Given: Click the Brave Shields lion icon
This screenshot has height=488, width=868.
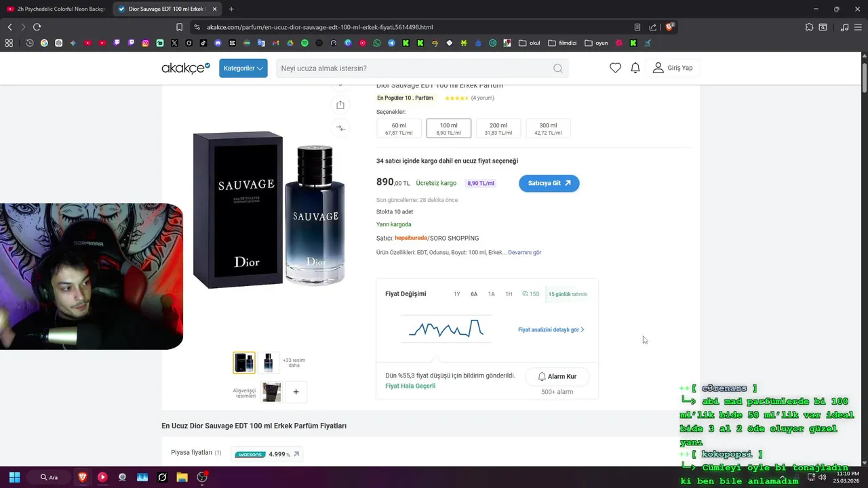Looking at the screenshot, I should pyautogui.click(x=670, y=27).
